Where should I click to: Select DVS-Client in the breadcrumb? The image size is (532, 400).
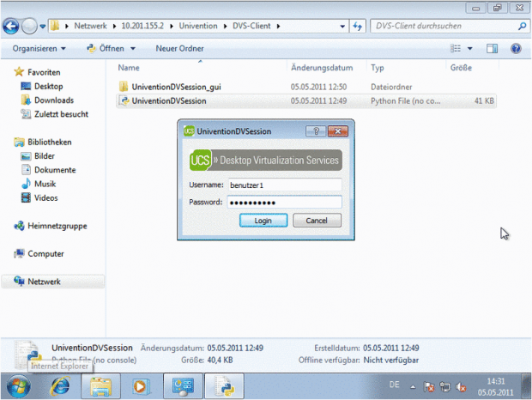[x=251, y=26]
